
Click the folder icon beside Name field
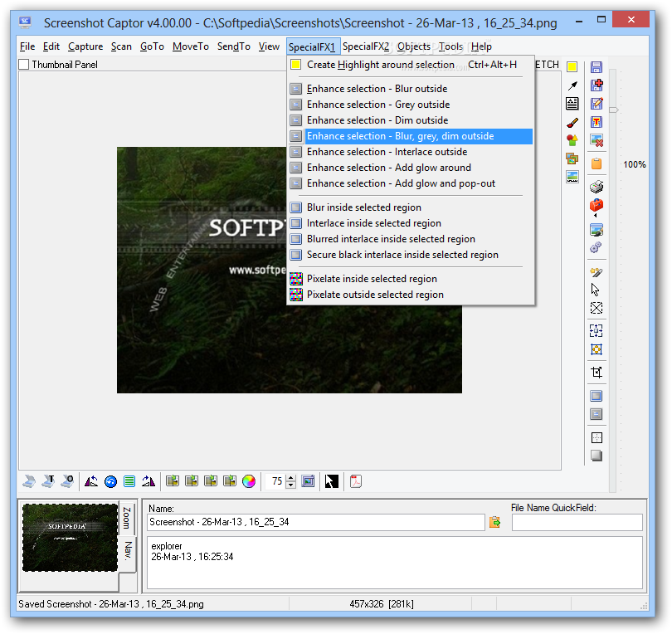pyautogui.click(x=495, y=522)
